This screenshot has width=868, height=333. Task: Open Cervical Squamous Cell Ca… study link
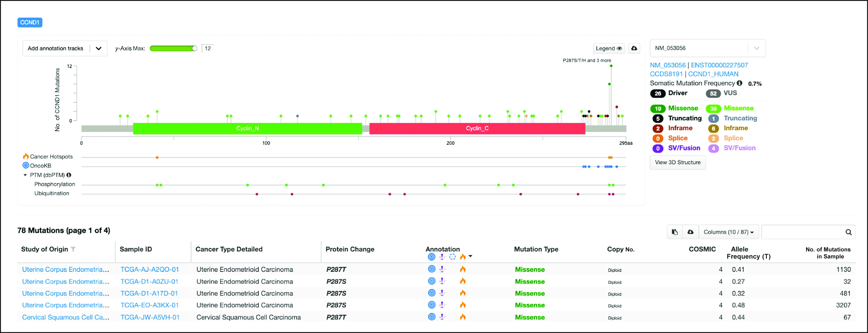coord(66,317)
